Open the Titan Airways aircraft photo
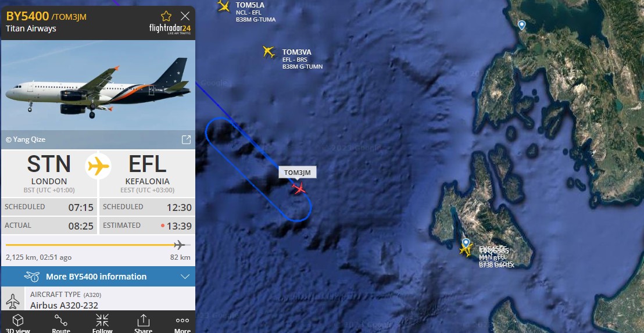 98,85
